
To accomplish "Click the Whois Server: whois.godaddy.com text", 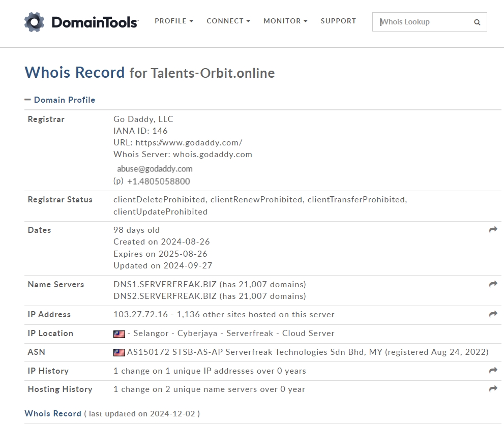I will pos(183,154).
